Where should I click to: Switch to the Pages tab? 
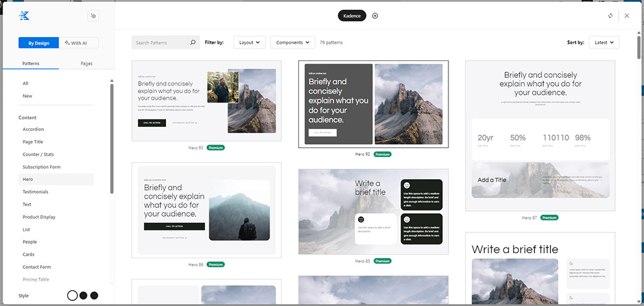click(86, 63)
